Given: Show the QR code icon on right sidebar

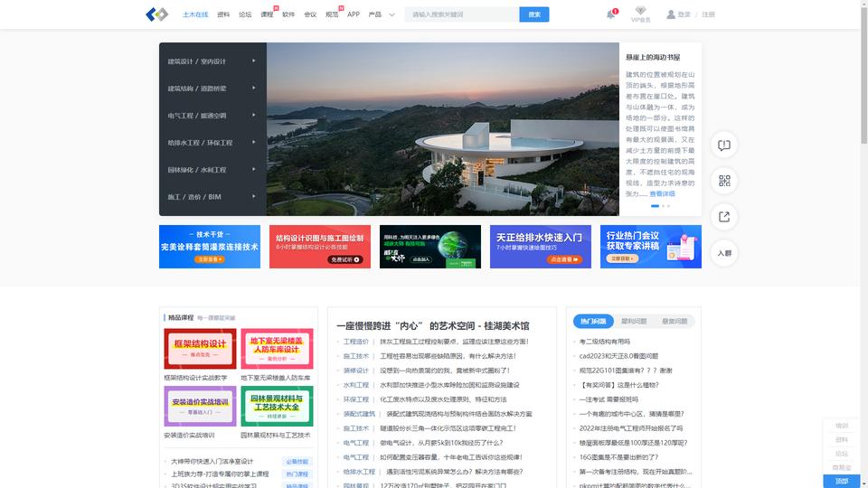Looking at the screenshot, I should tap(724, 181).
